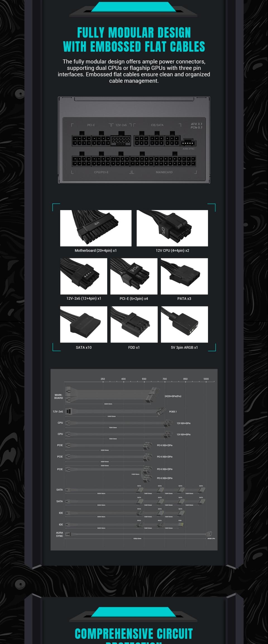The image size is (268, 644).
Task: Click the ATX 3.1 PCIe 5.1 badge
Action: [x=197, y=126]
